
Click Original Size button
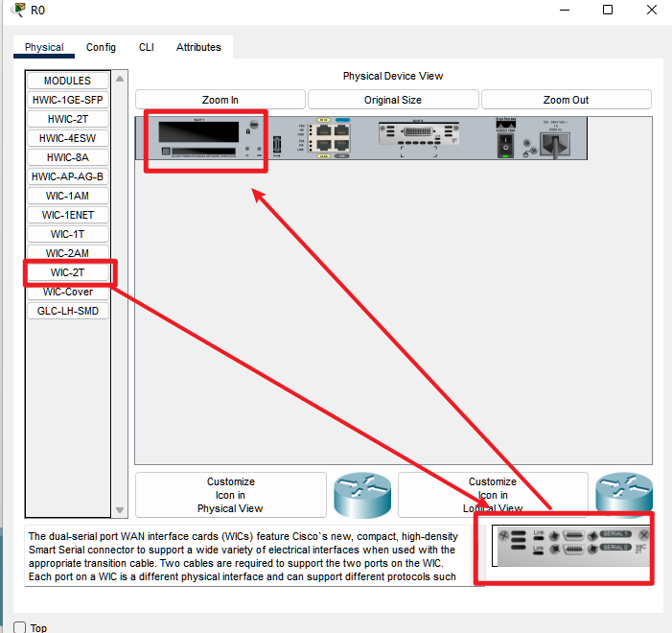click(393, 100)
